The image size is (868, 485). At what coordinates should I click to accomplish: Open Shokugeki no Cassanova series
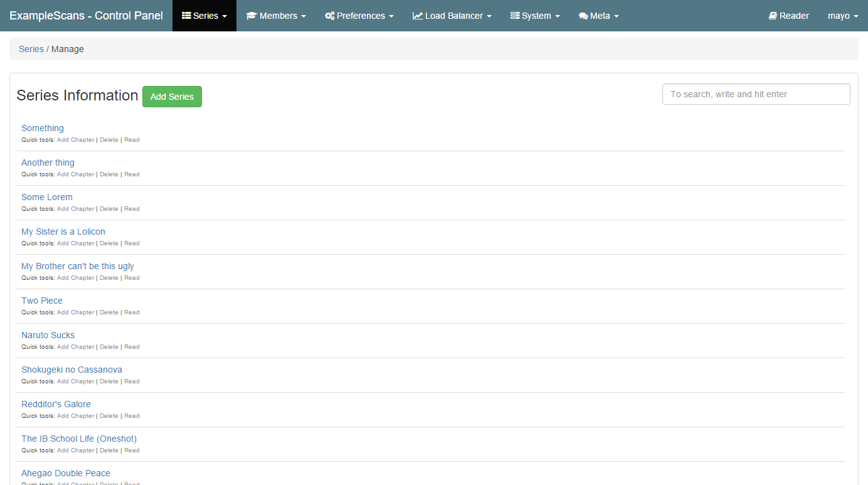(x=71, y=370)
